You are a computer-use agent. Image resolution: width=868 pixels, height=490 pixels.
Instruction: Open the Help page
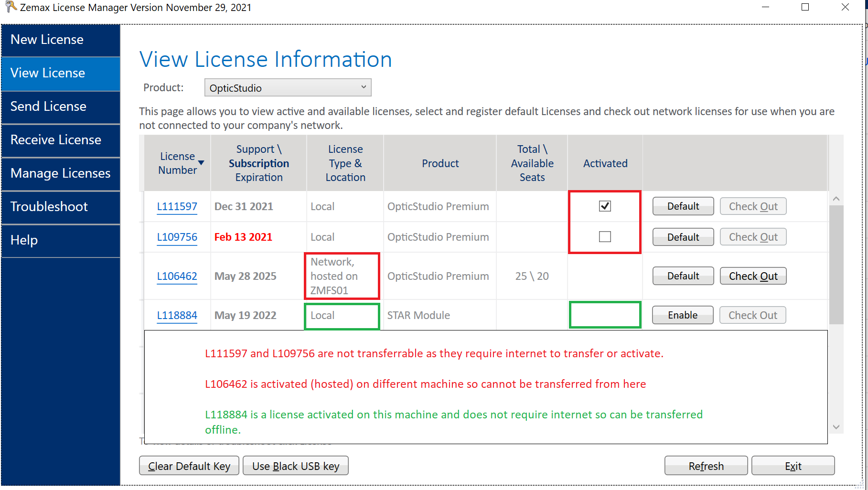[61, 241]
